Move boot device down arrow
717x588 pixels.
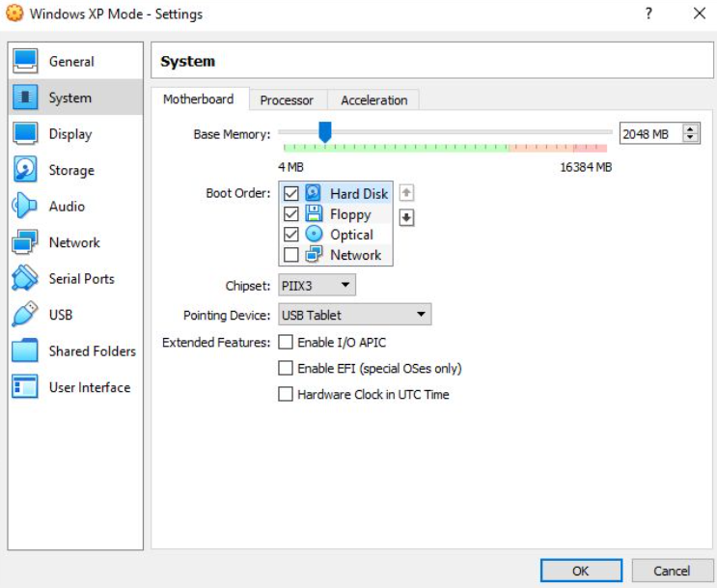406,218
